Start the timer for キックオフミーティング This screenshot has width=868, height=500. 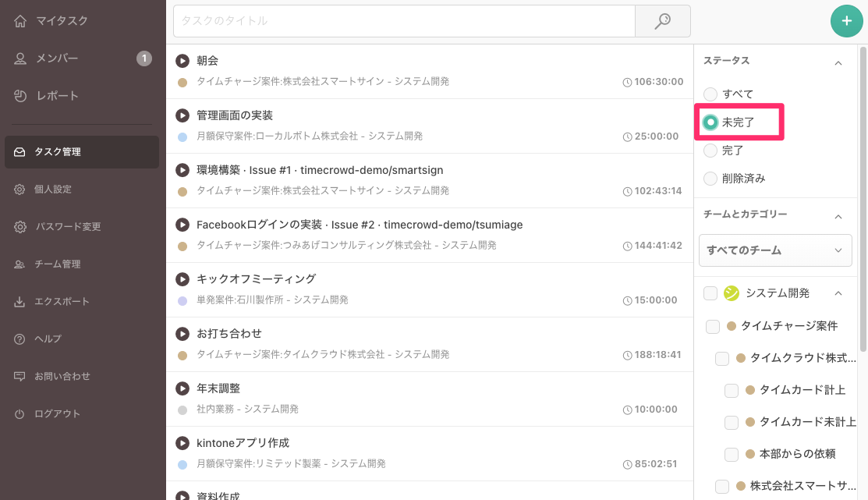[182, 279]
